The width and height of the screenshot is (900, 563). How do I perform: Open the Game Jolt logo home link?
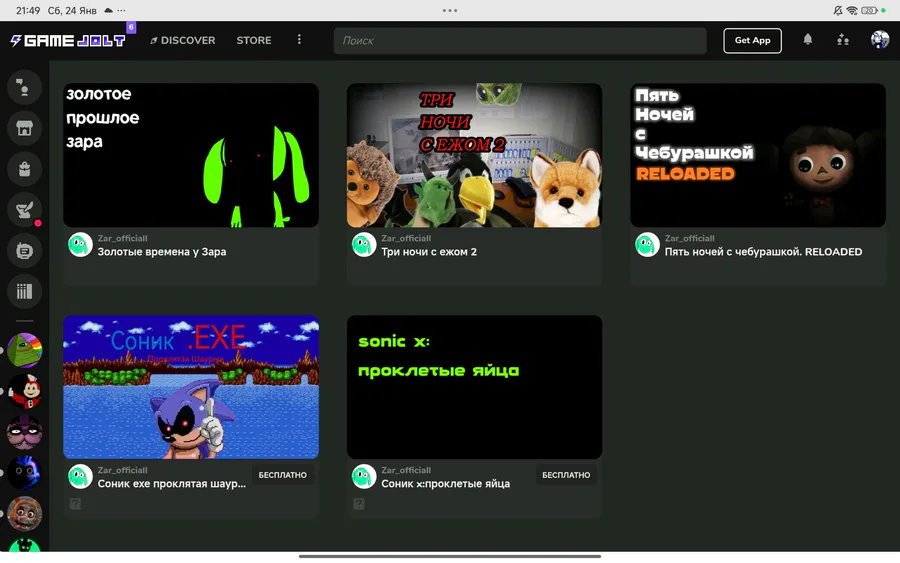point(68,40)
